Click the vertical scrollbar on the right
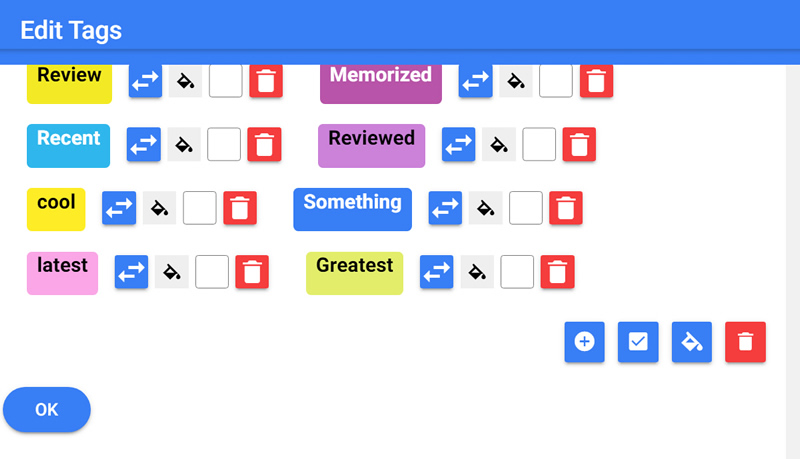Image resolution: width=800 pixels, height=459 pixels. (x=792, y=250)
